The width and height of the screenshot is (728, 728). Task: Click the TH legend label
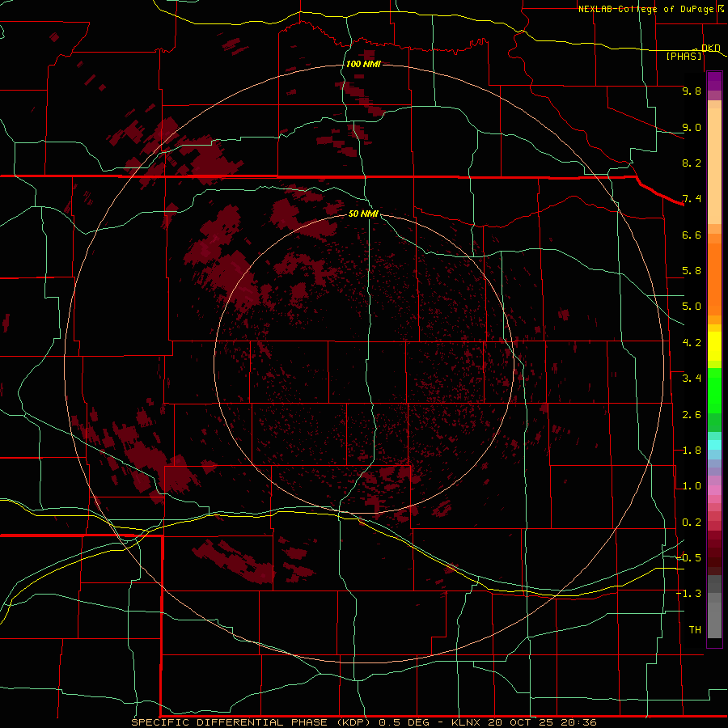pos(695,630)
